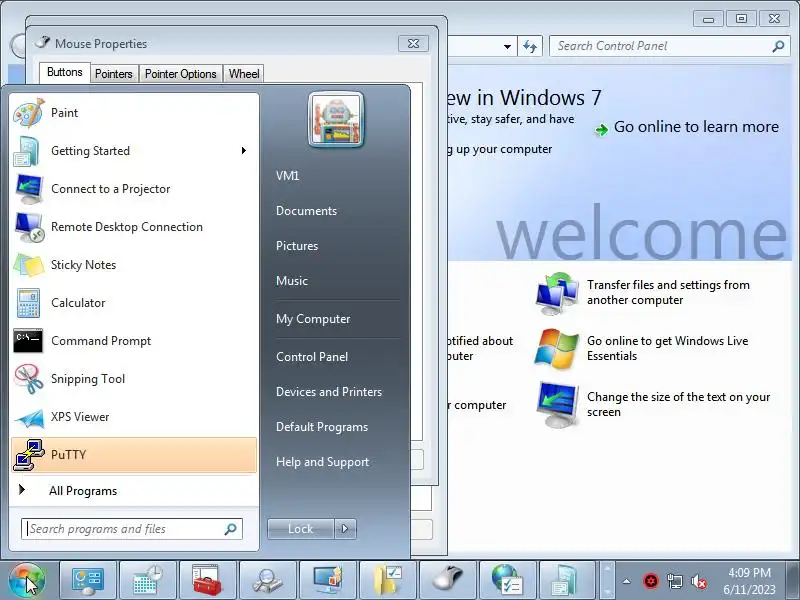Click the green arrow beside Go online
The height and width of the screenshot is (600, 800).
pos(602,130)
